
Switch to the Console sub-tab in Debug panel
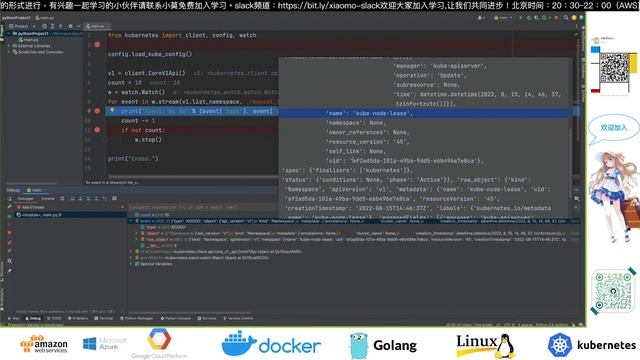(x=48, y=199)
